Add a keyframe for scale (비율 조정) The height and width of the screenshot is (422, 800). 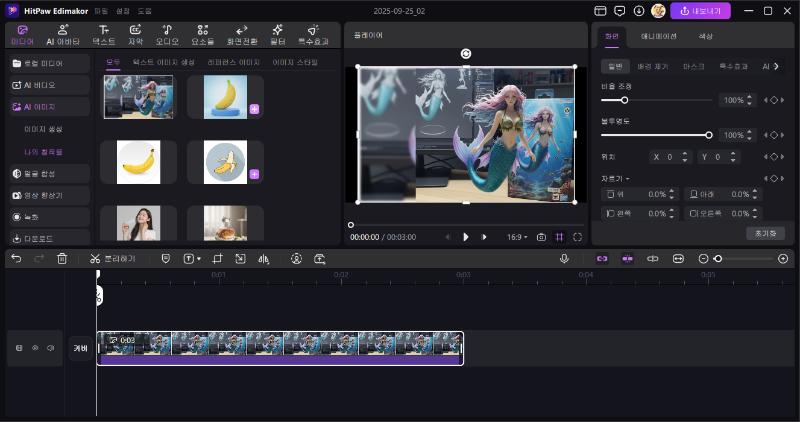[774, 100]
